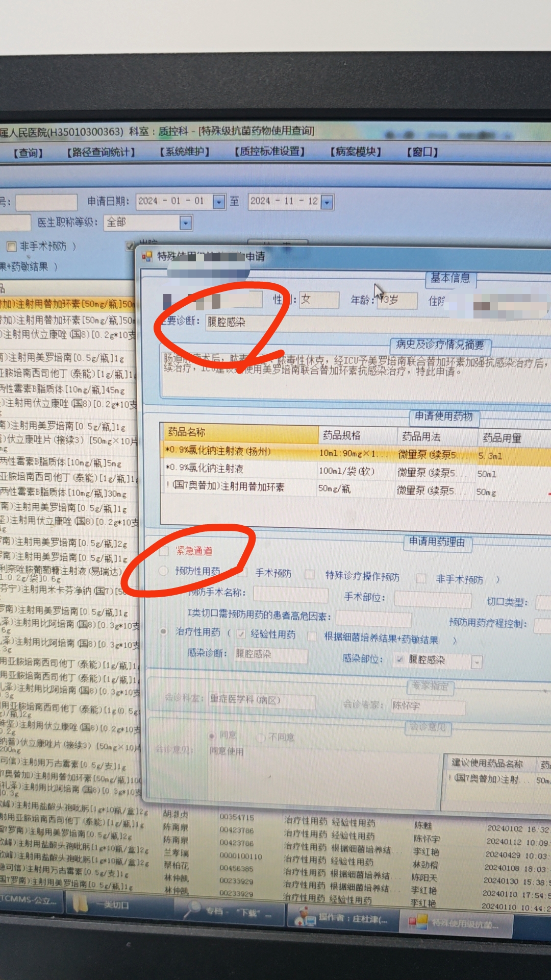Click the 主要诊断 field containing 腹腔感染

pyautogui.click(x=378, y=323)
